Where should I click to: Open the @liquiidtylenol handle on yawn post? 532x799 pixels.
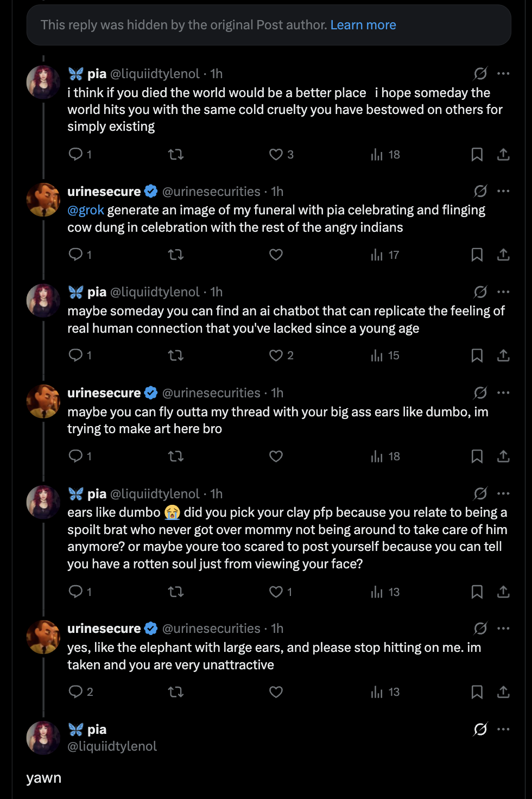pyautogui.click(x=112, y=746)
